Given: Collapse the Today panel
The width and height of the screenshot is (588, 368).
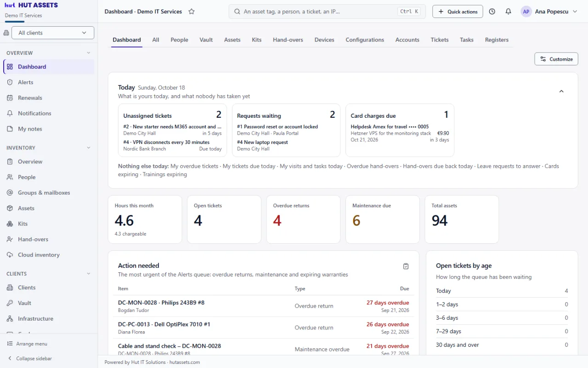Looking at the screenshot, I should click(x=561, y=92).
